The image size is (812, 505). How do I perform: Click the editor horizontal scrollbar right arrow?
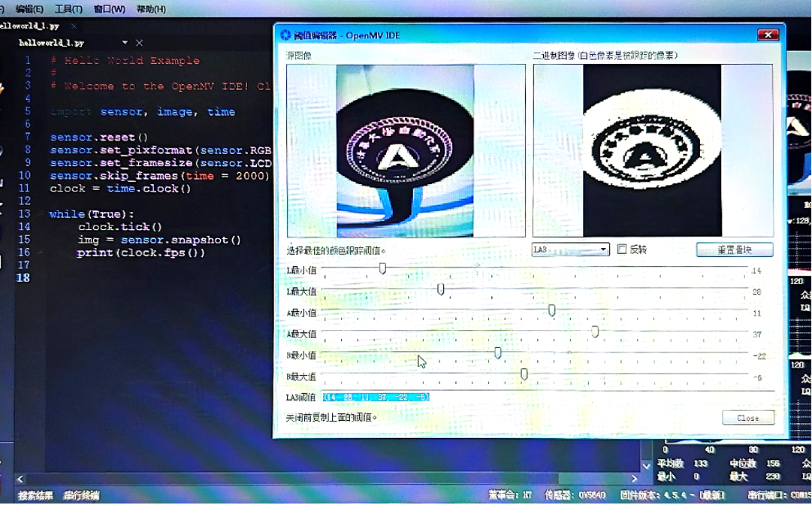[x=634, y=478]
